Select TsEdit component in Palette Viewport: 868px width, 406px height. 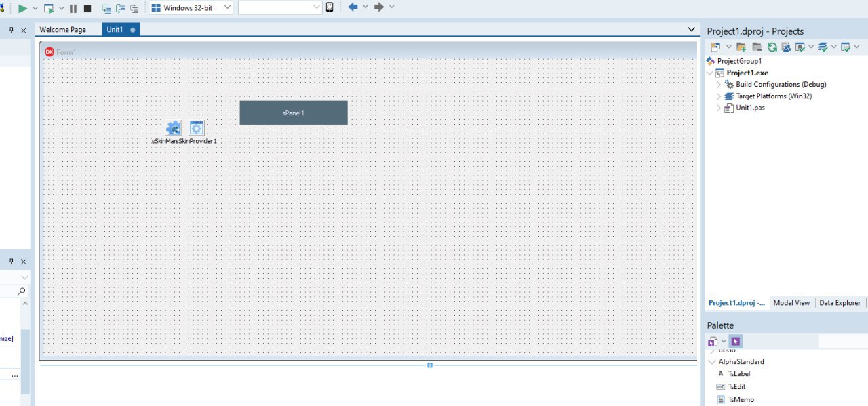pos(736,386)
